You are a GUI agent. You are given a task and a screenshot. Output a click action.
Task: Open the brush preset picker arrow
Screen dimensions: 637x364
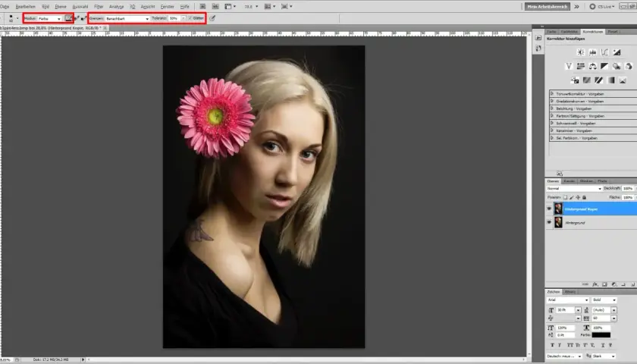coord(17,18)
